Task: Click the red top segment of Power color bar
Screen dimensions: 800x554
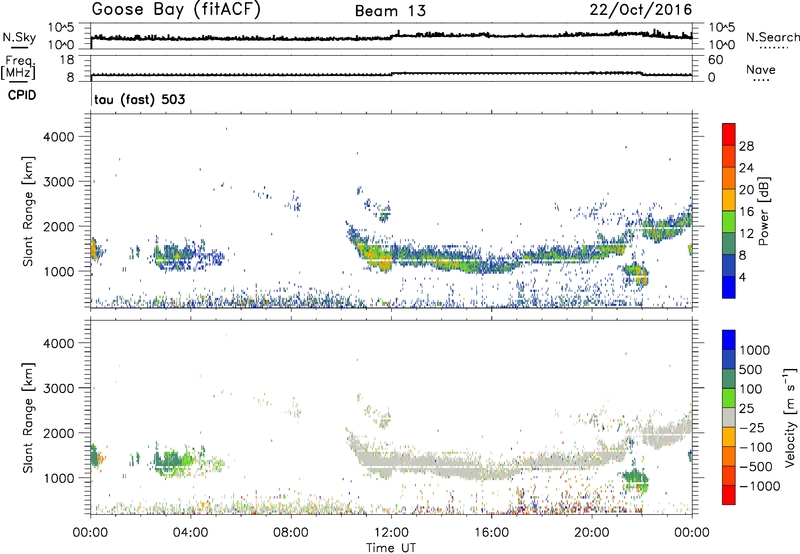Action: tap(729, 134)
